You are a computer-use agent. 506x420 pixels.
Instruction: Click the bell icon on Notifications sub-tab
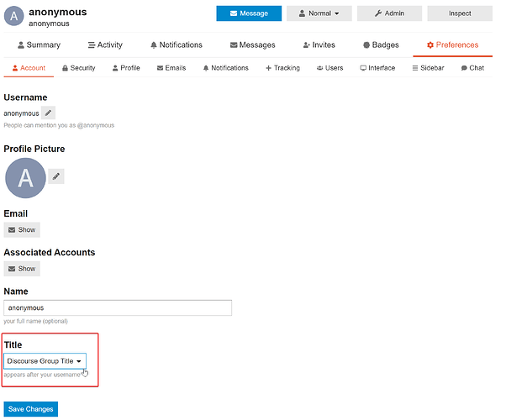(x=206, y=68)
